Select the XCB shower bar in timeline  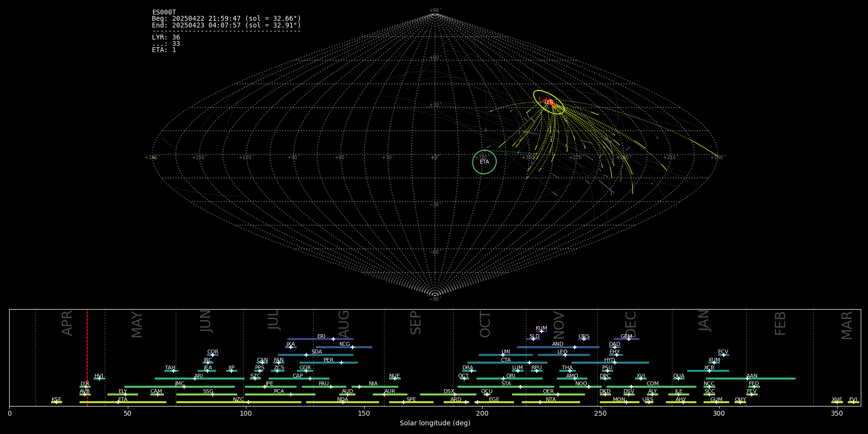[x=708, y=371]
